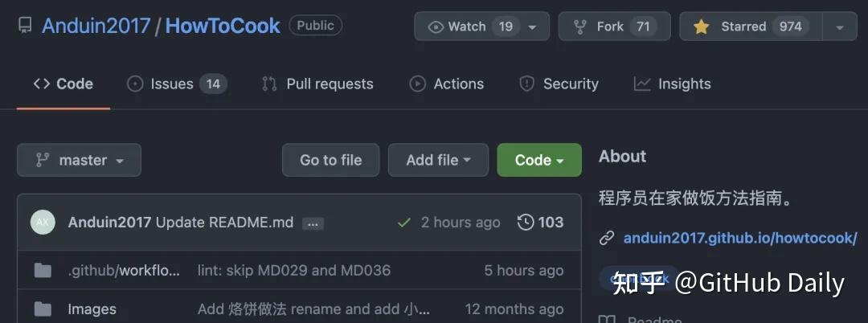Open the .github/workflows folder

[x=124, y=271]
